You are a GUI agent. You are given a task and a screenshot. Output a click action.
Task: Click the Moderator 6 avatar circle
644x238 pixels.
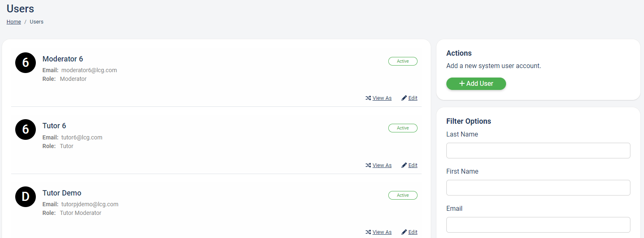point(26,63)
